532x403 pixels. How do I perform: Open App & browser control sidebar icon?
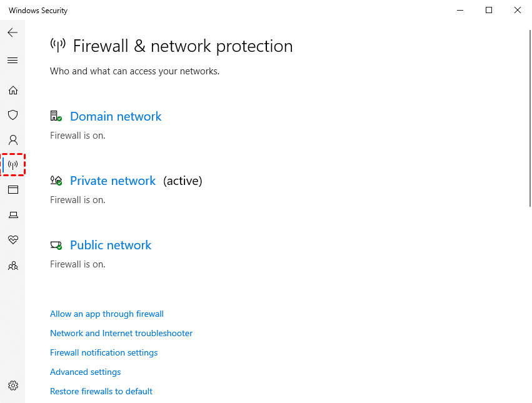pyautogui.click(x=13, y=190)
